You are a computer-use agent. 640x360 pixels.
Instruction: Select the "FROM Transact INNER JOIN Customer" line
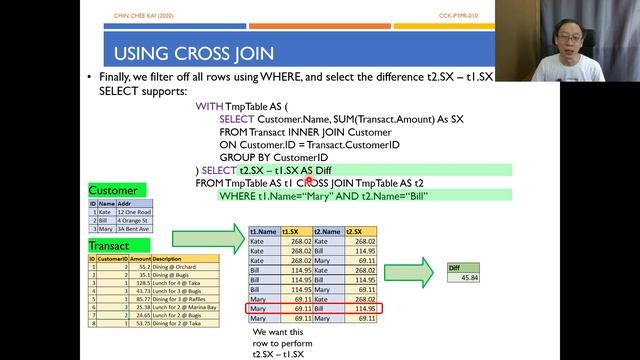[x=305, y=132]
